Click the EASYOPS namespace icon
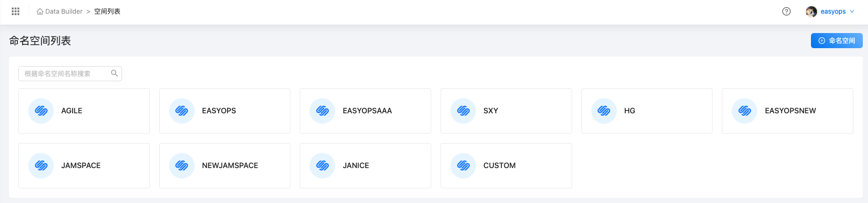 click(182, 111)
